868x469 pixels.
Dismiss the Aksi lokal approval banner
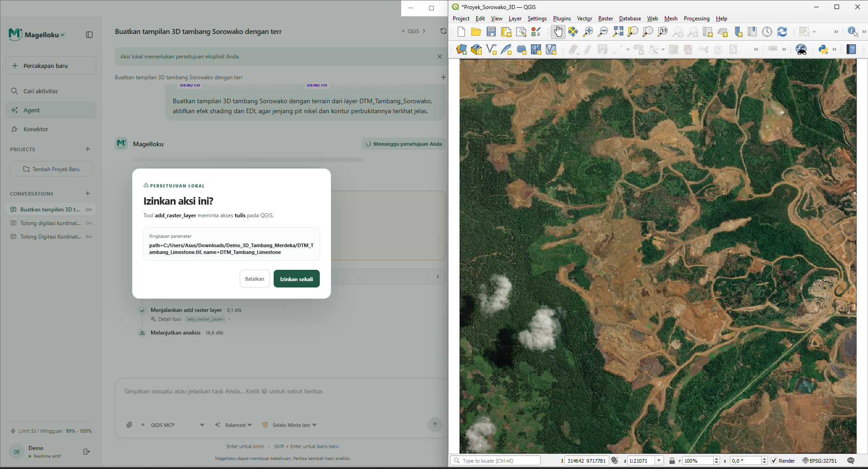coord(440,57)
